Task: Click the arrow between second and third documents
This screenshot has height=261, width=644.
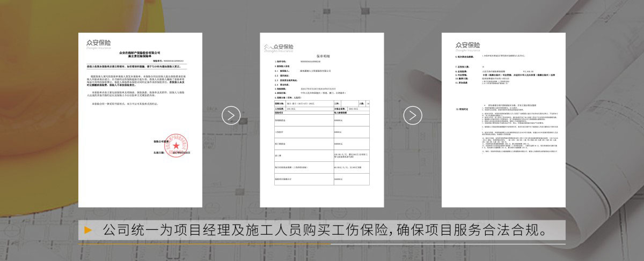Action: pos(413,115)
